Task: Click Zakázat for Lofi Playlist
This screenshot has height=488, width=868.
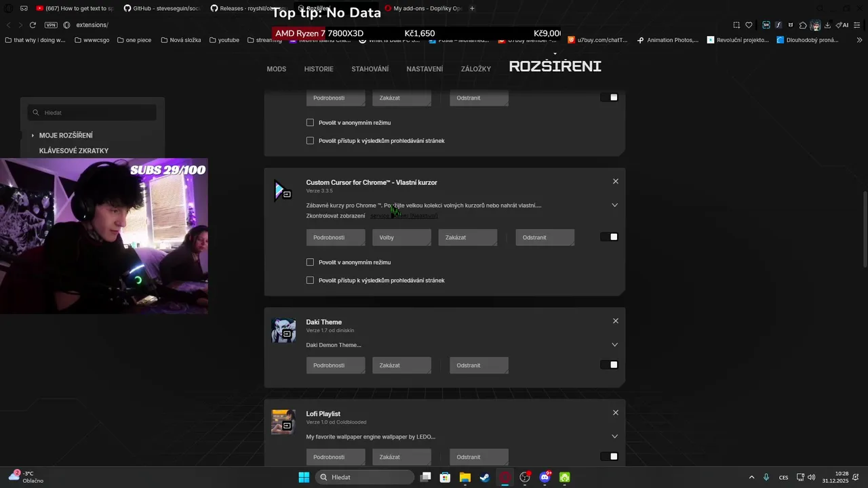Action: pos(401,457)
